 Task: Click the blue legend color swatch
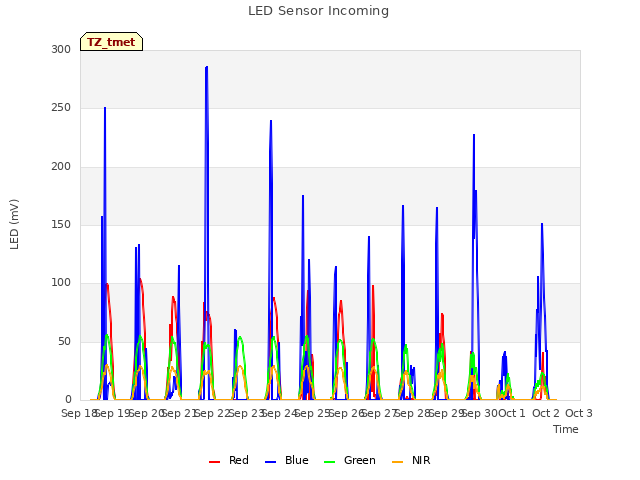[271, 462]
